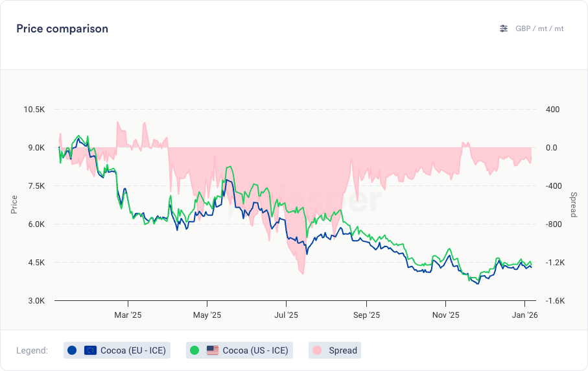Toggle the Cocoa (US - ICE) series
The image size is (588, 371).
(x=255, y=350)
